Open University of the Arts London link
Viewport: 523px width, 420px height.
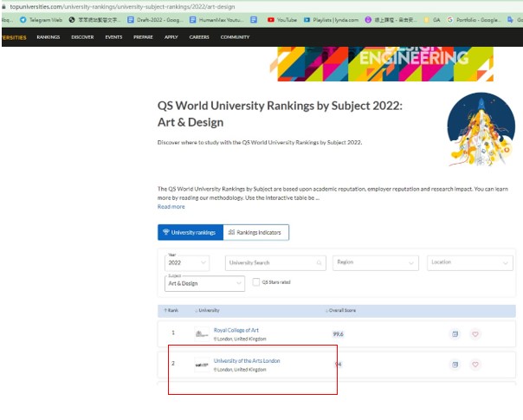(x=247, y=361)
